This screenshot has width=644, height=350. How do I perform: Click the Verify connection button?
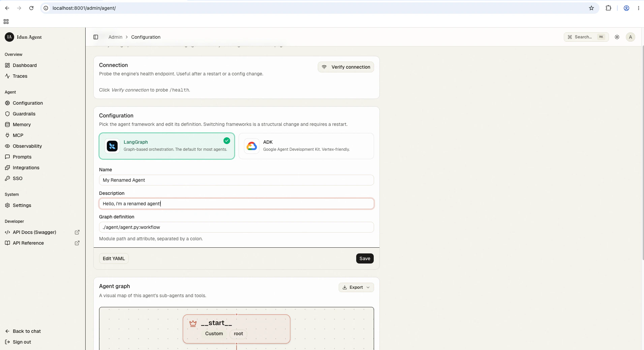(346, 67)
